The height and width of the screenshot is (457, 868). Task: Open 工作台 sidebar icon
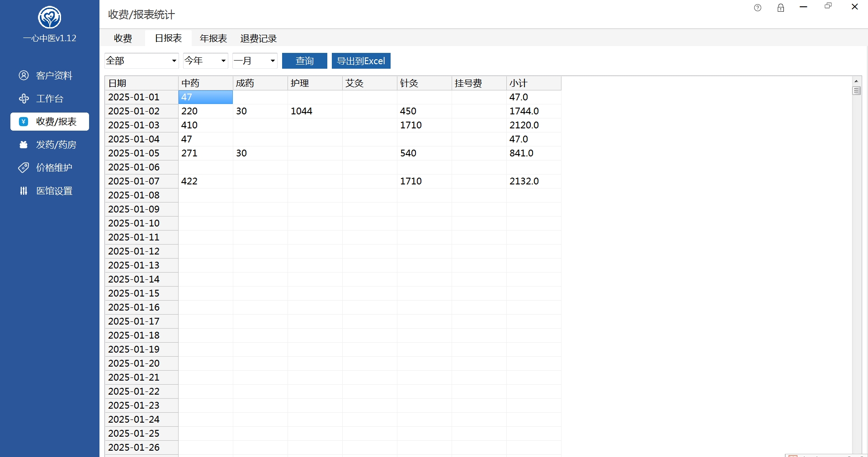24,99
